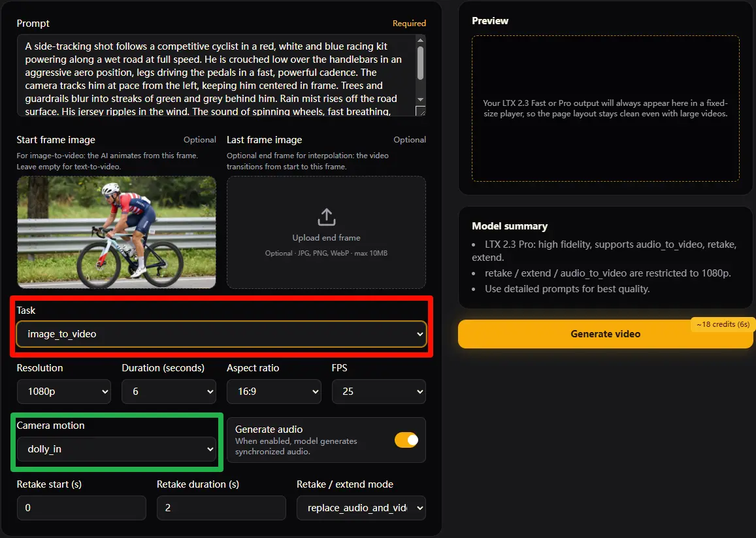Focus the Retake start (s) field

click(x=82, y=508)
